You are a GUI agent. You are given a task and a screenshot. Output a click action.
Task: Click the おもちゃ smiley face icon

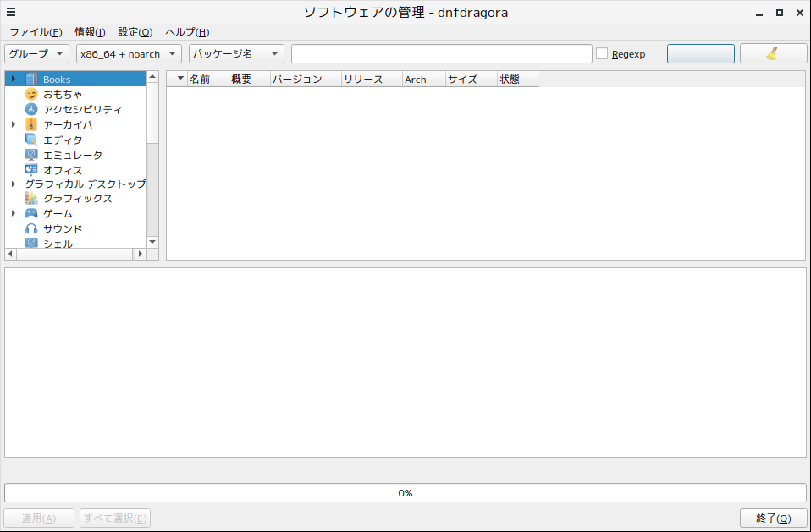31,94
